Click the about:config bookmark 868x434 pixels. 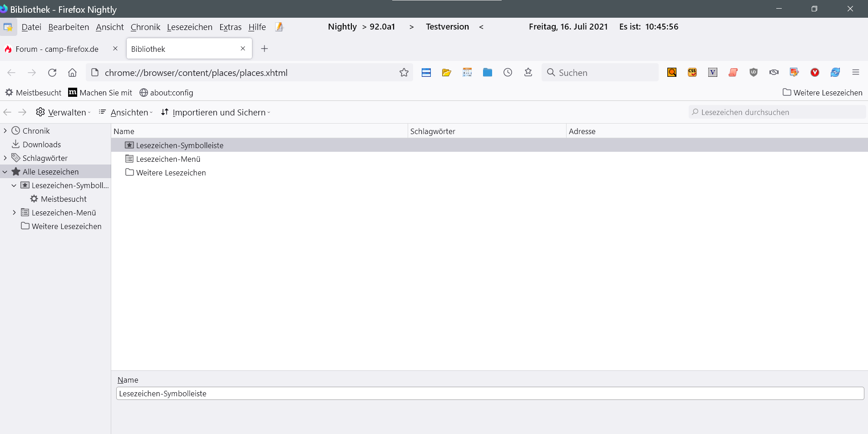point(166,93)
